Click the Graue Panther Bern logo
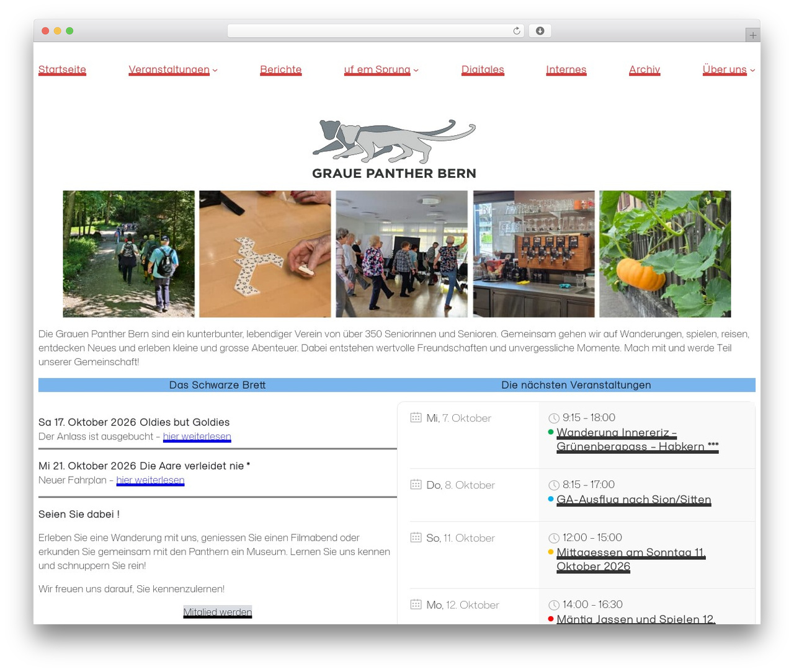The width and height of the screenshot is (794, 672). [394, 149]
